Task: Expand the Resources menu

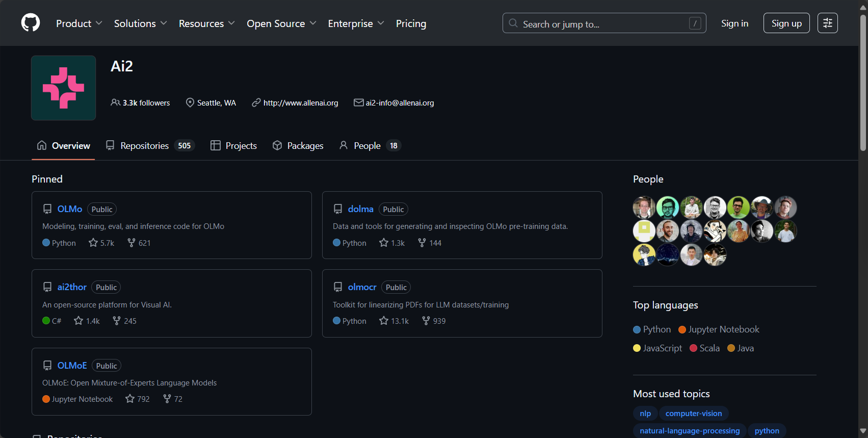Action: click(x=206, y=23)
